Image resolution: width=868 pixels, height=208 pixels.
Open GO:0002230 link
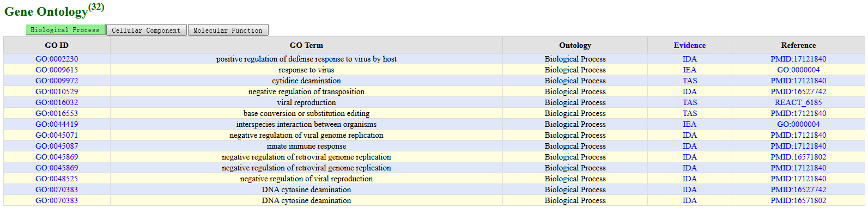pyautogui.click(x=57, y=59)
